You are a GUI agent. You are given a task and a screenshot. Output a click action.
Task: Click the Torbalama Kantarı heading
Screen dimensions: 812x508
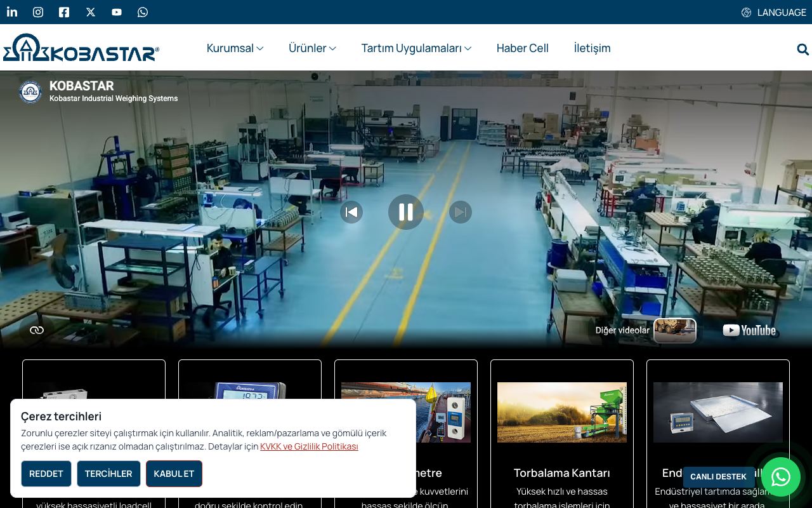(x=562, y=473)
